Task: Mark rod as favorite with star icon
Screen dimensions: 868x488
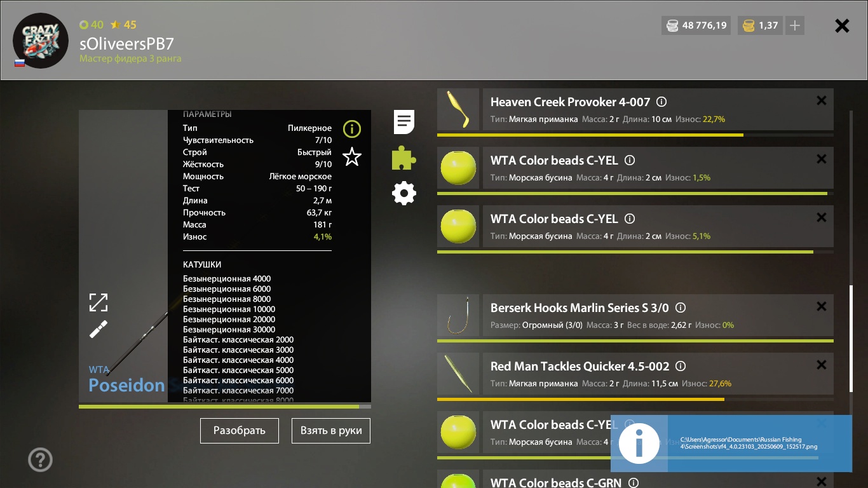Action: click(352, 156)
